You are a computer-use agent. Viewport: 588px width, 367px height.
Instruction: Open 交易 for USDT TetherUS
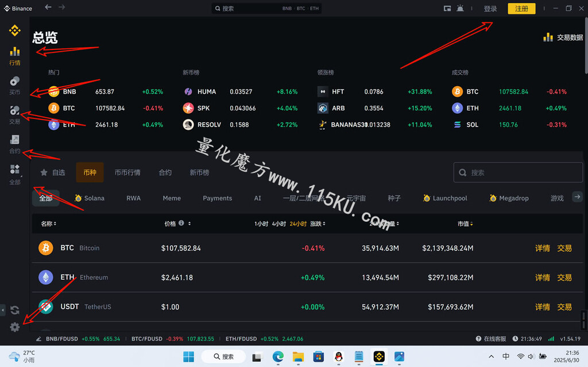pos(564,307)
